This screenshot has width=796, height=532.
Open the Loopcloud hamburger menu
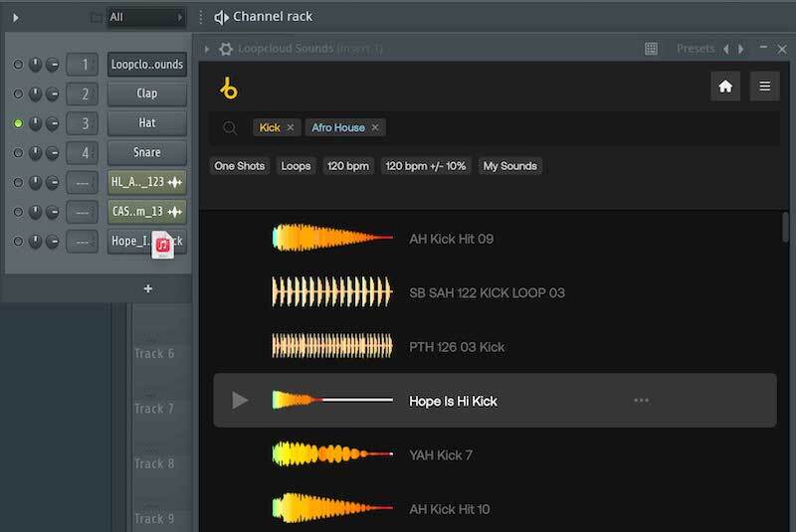point(764,87)
